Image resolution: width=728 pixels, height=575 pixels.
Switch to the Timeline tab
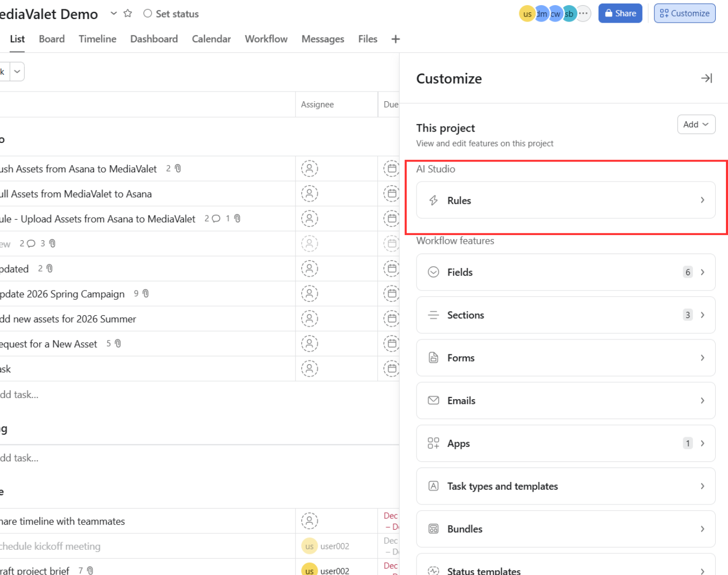[98, 39]
